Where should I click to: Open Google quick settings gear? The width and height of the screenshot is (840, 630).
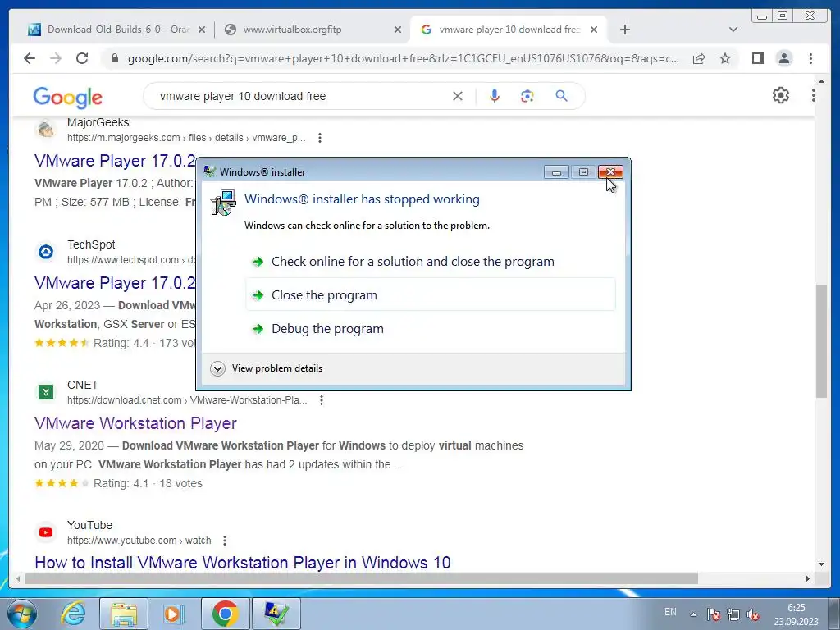pyautogui.click(x=781, y=95)
